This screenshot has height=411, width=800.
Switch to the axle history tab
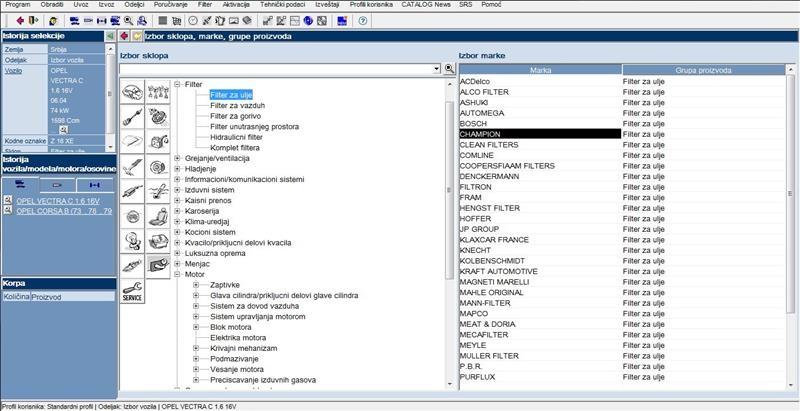point(95,185)
